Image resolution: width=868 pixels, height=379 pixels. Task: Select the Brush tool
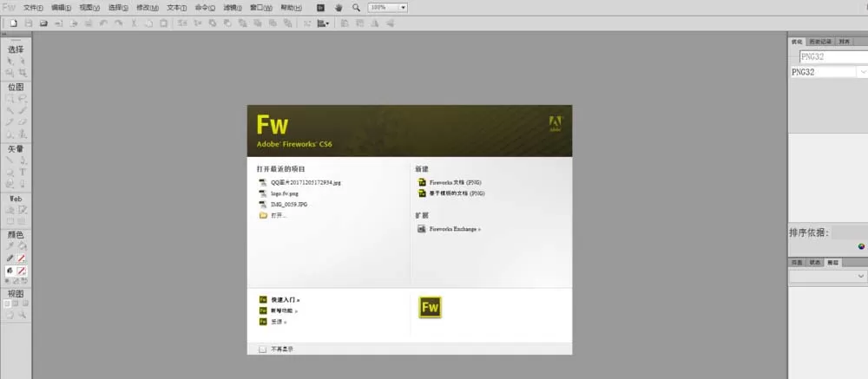23,110
